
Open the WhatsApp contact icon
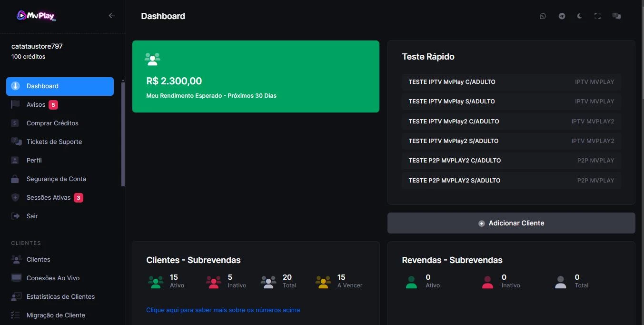543,16
